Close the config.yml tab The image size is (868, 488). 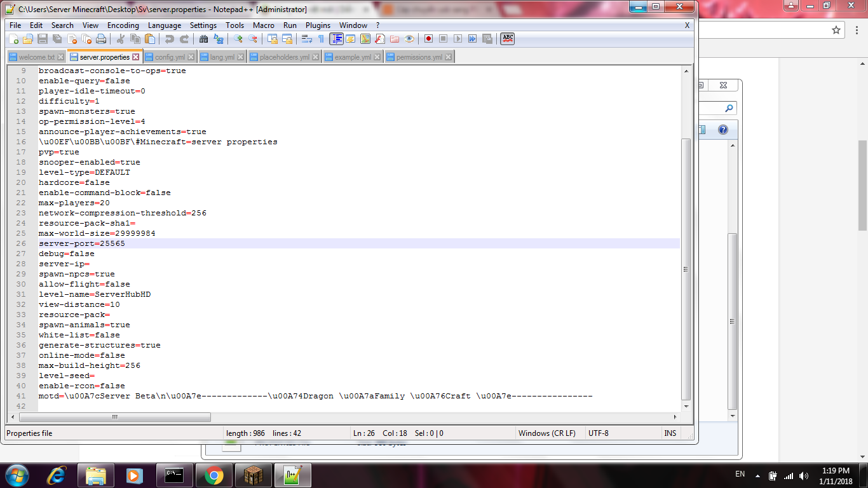(191, 57)
